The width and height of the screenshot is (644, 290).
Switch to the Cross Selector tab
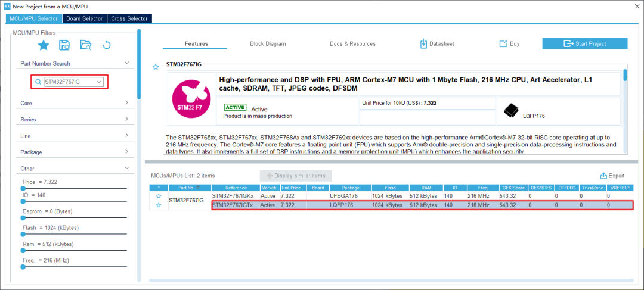click(x=129, y=18)
